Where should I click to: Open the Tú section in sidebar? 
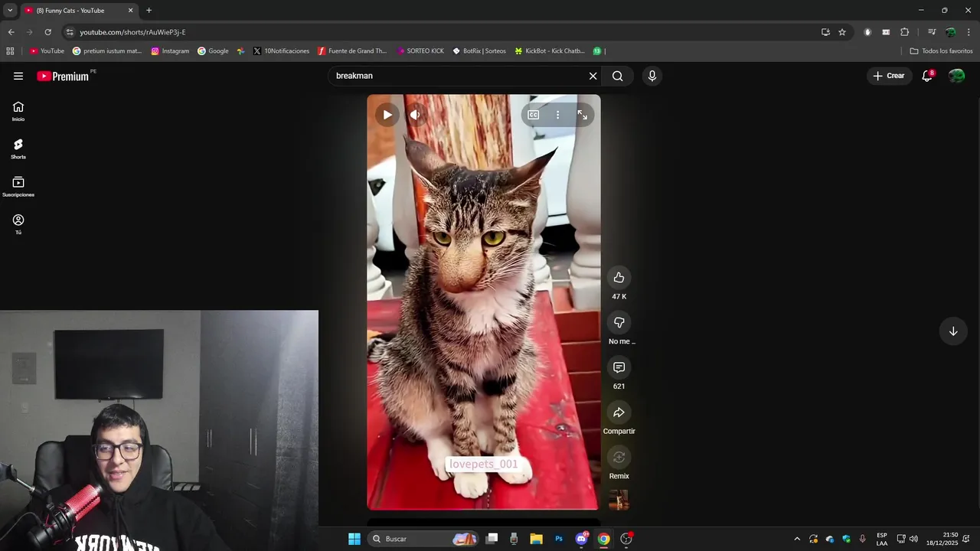coord(18,224)
